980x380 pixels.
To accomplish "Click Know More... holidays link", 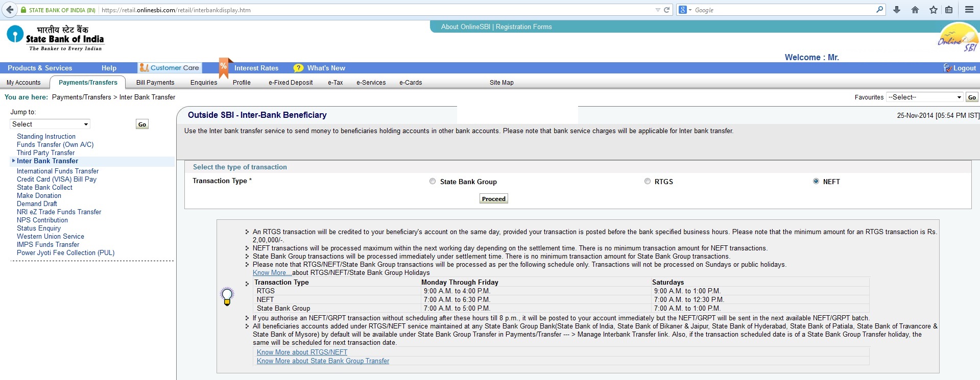I will (x=271, y=272).
